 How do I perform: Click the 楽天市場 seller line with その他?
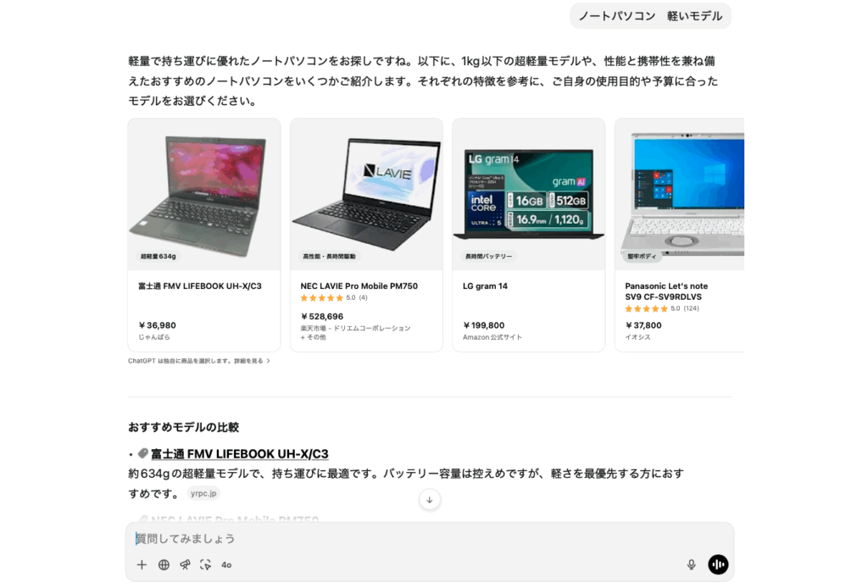point(355,332)
